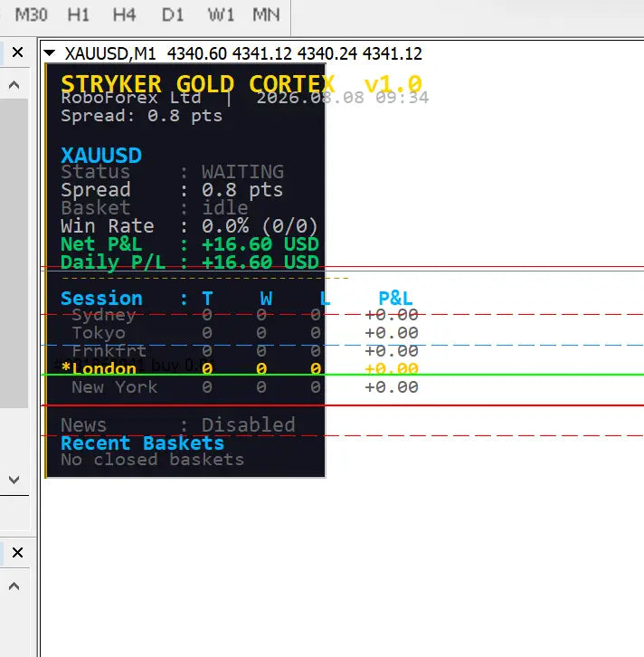Click the Frnkfrt session row
644x657 pixels.
[x=245, y=351]
